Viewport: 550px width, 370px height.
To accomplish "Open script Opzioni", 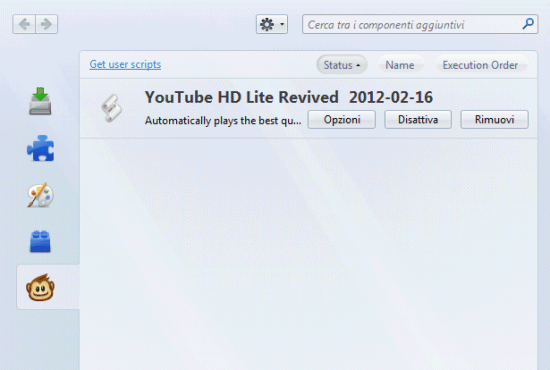I will tap(342, 120).
